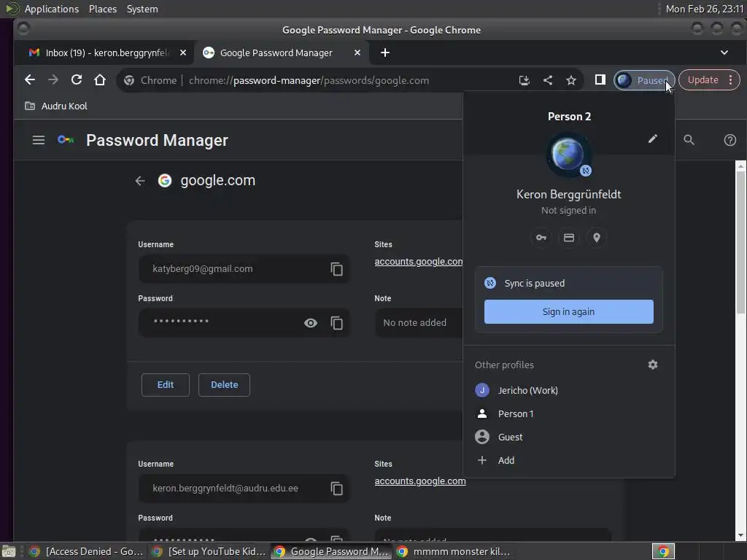
Task: Expand the Chrome tab search dropdown
Action: pos(724,52)
